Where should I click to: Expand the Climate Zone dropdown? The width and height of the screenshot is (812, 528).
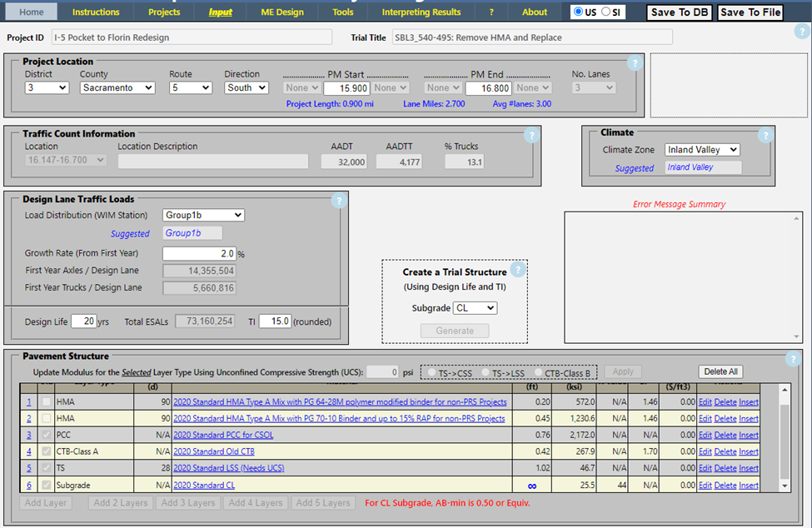coord(702,150)
